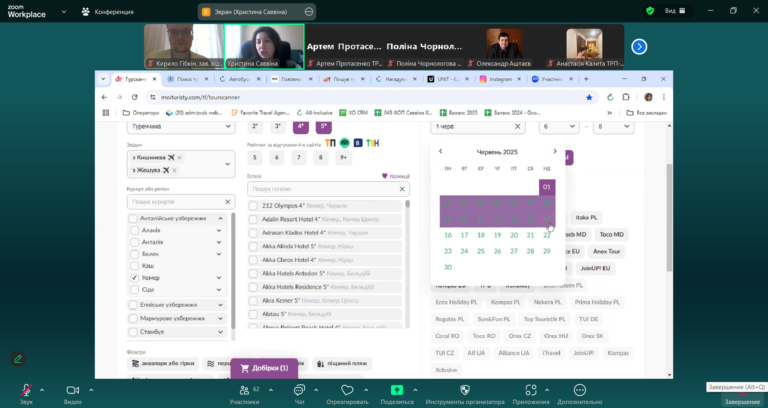Click the bookmark star in the address bar
768x408 pixels.
click(589, 97)
